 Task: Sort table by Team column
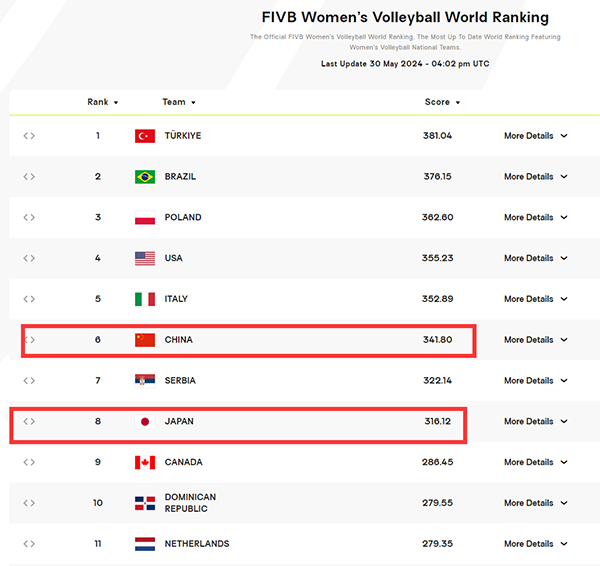tap(179, 102)
